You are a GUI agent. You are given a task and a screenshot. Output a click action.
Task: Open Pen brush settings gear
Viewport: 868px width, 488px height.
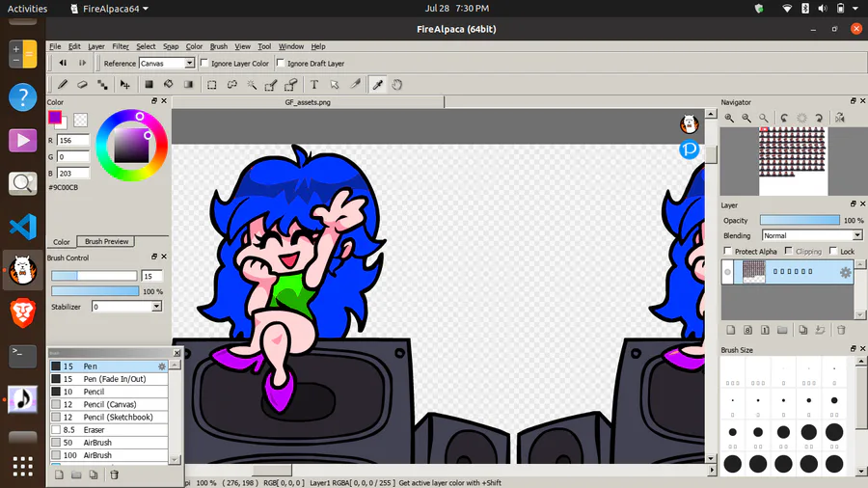pos(162,366)
